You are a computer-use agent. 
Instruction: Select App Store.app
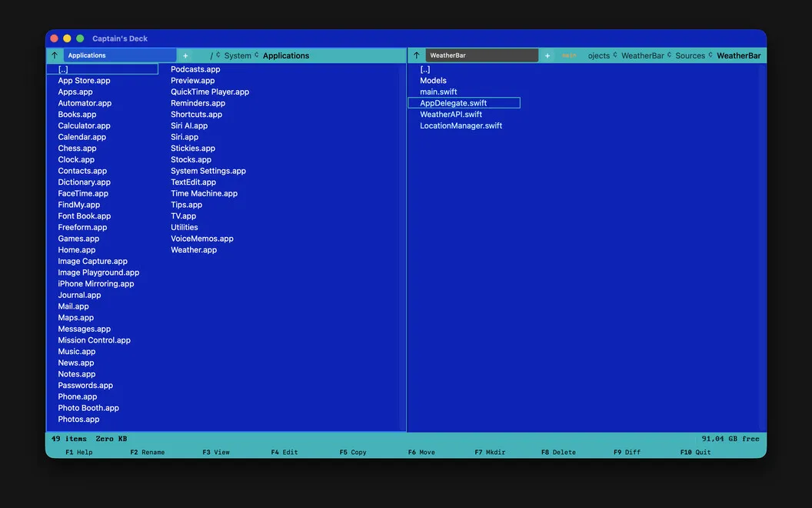coord(84,80)
